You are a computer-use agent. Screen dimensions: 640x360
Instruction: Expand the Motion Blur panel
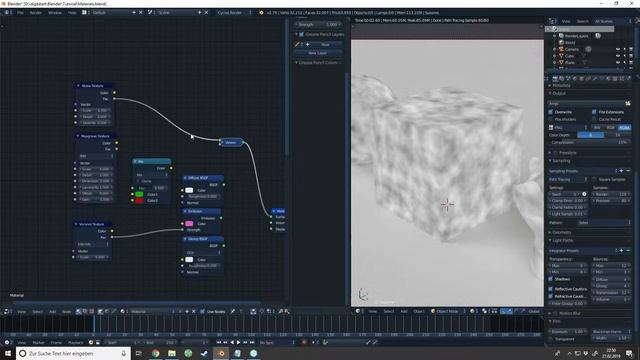pos(550,313)
